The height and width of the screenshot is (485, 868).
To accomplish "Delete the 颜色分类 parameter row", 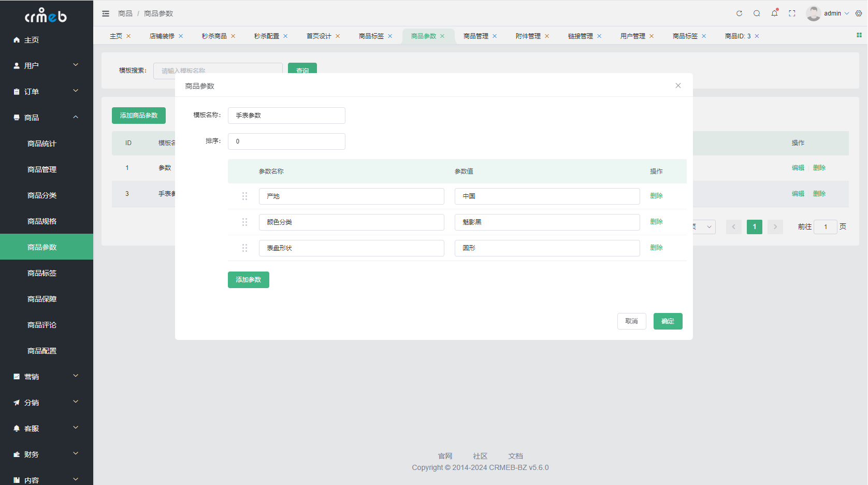I will [657, 222].
